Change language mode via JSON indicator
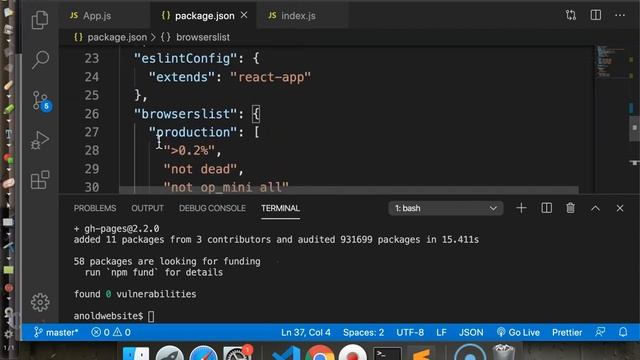640x360 pixels. (471, 332)
